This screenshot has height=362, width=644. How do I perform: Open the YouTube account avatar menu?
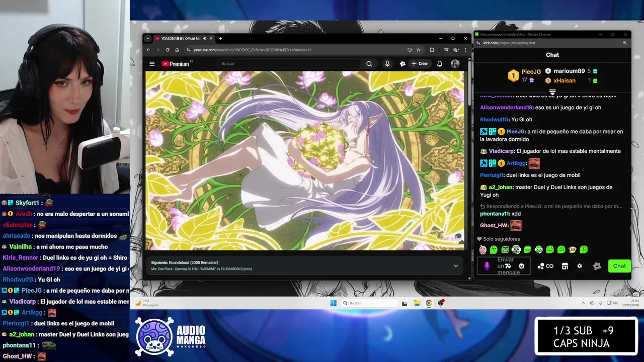tap(455, 64)
